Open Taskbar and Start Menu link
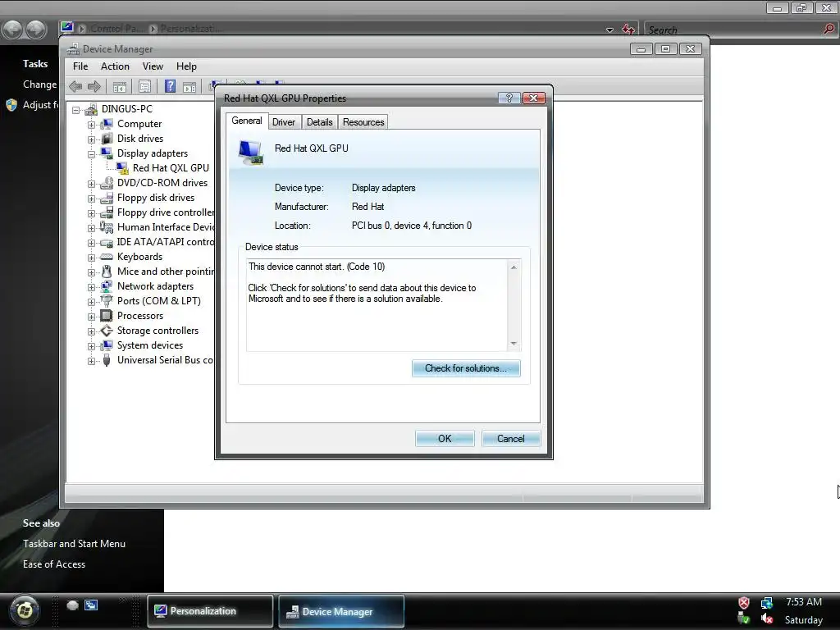This screenshot has width=840, height=630. pyautogui.click(x=74, y=543)
